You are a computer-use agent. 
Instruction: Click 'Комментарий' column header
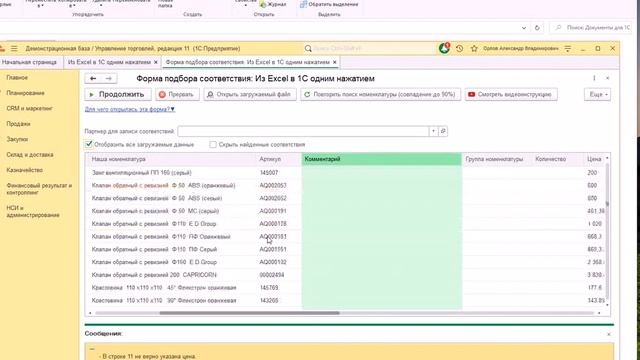click(381, 159)
